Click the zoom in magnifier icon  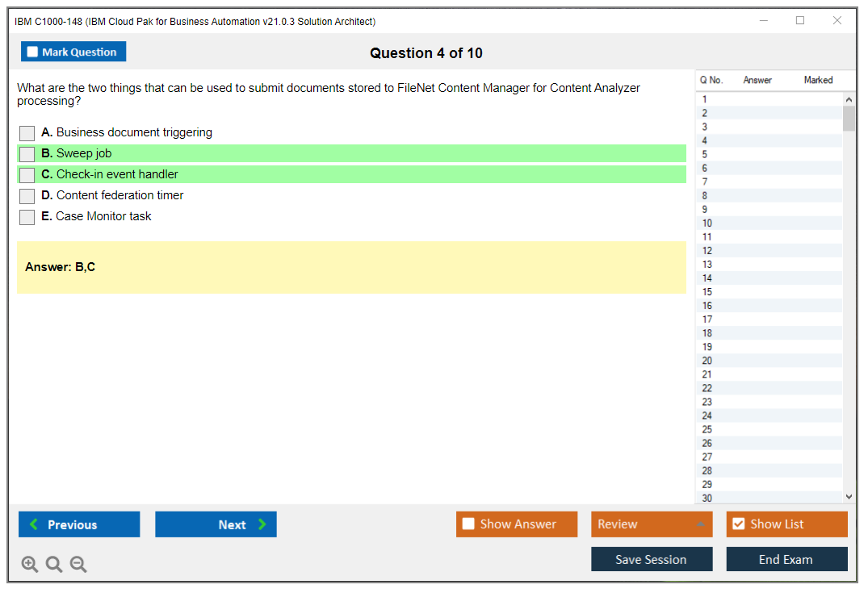pos(30,565)
